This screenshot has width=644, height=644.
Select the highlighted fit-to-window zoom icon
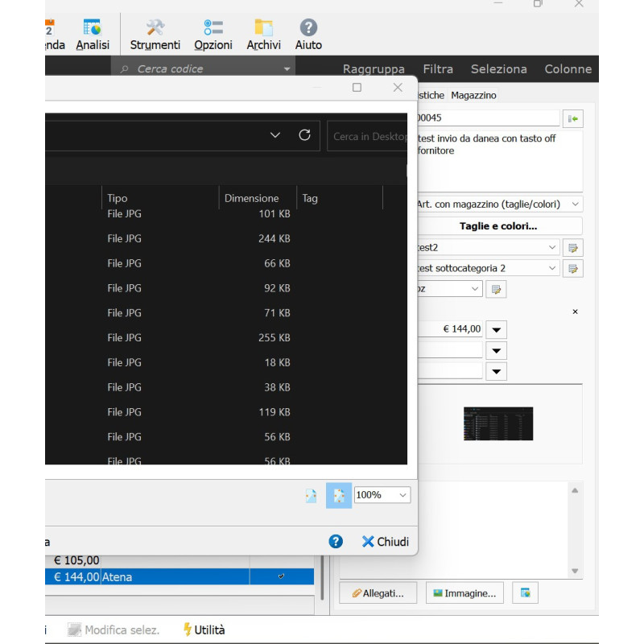pos(339,495)
